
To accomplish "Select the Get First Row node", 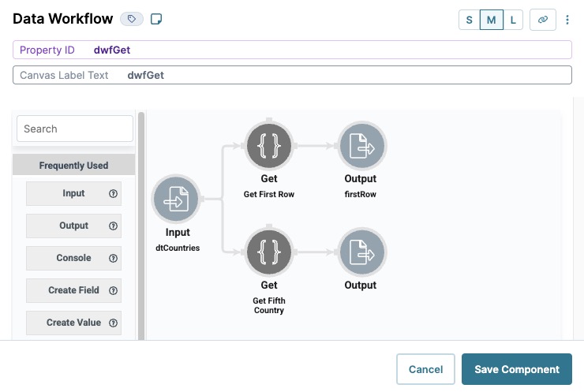I will click(x=269, y=146).
